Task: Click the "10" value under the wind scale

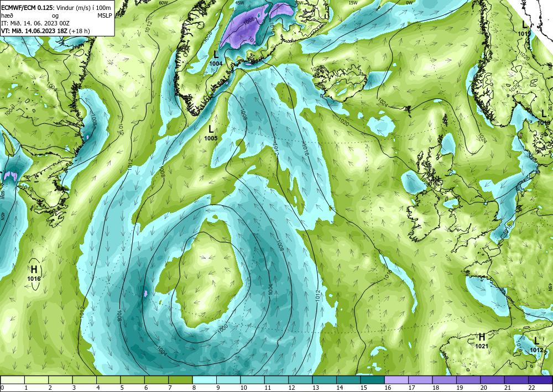Action: [243, 388]
